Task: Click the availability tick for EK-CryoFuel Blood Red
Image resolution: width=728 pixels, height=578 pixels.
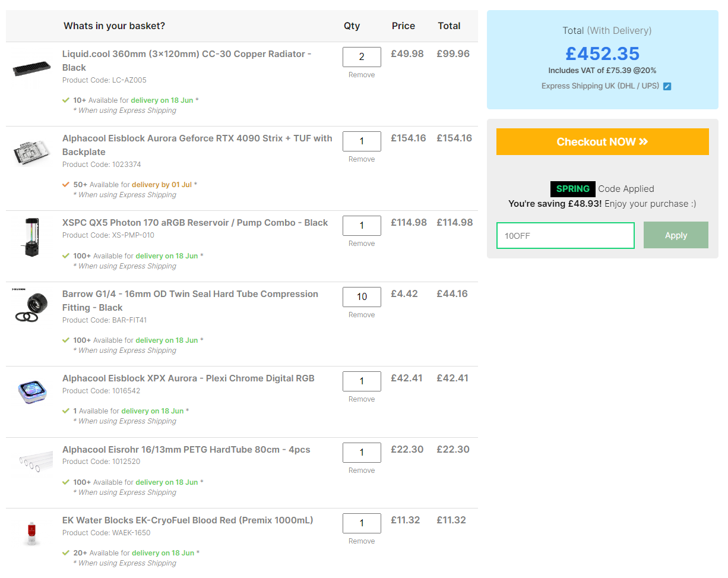Action: [x=66, y=552]
